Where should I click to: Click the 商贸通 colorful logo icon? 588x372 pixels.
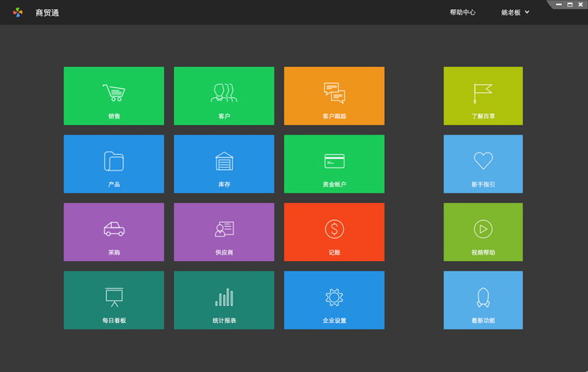pos(18,12)
